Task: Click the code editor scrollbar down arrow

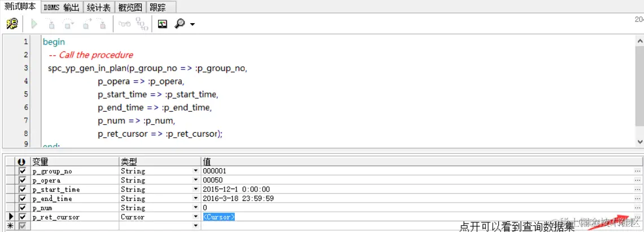Action: [x=640, y=141]
